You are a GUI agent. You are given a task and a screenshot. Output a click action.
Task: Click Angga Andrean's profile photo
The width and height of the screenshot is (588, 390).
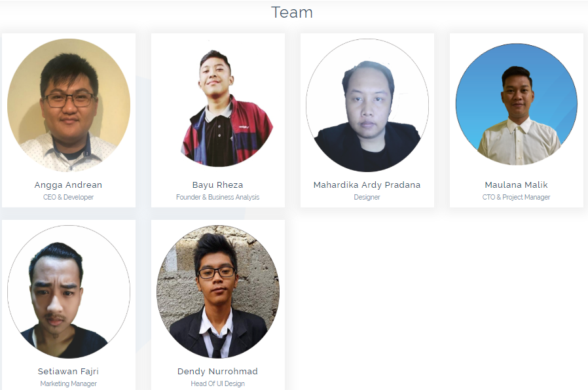click(69, 105)
